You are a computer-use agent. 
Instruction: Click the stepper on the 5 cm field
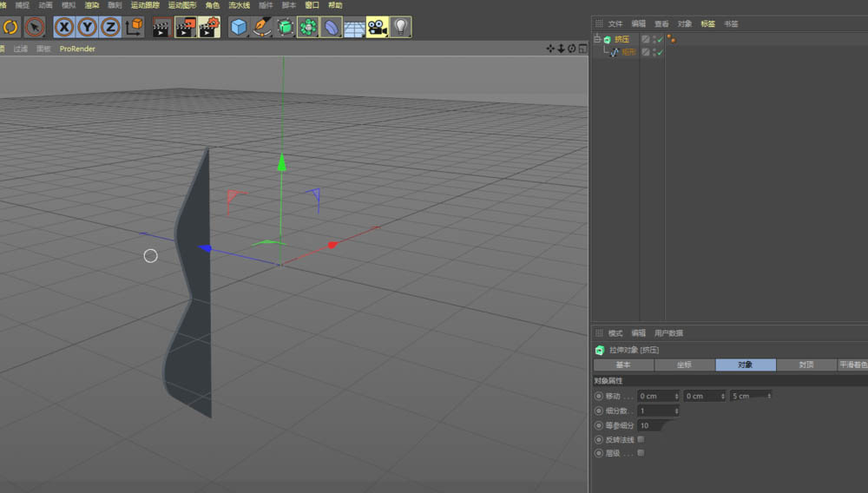point(768,396)
